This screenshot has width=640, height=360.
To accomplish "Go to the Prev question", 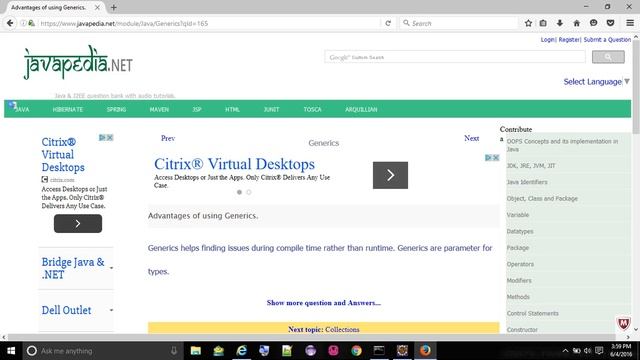I will (x=168, y=138).
